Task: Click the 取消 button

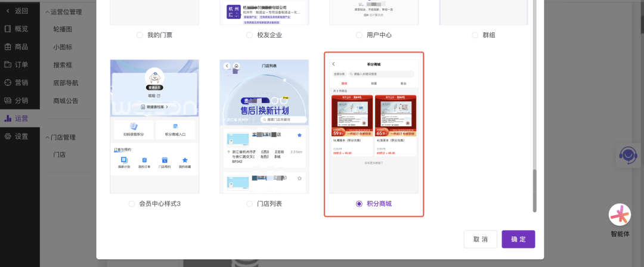Action: tap(480, 239)
